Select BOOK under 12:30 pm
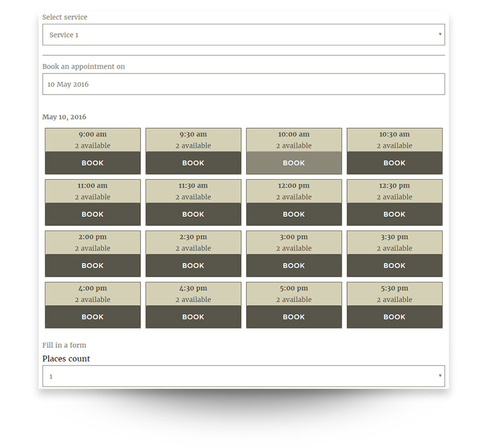Image resolution: width=487 pixels, height=448 pixels. pos(394,214)
